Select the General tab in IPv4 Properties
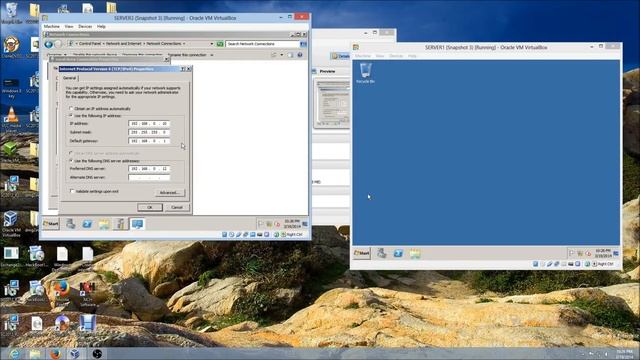Viewport: 640px width, 360px height. [x=69, y=78]
